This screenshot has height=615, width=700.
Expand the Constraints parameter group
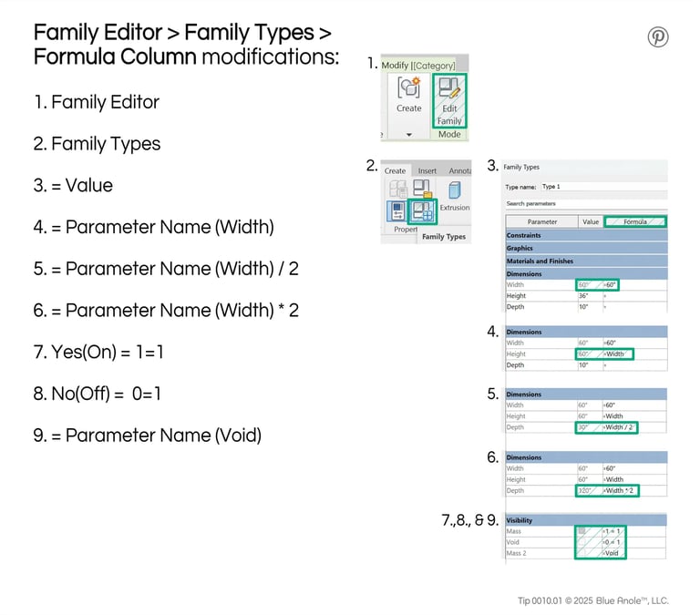[x=586, y=235]
